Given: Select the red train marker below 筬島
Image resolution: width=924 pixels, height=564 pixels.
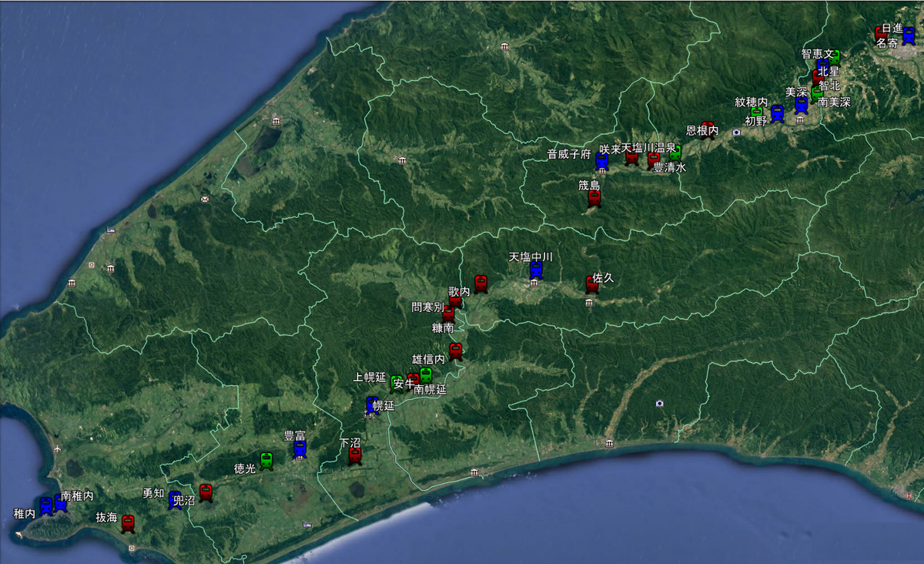Looking at the screenshot, I should tap(594, 199).
